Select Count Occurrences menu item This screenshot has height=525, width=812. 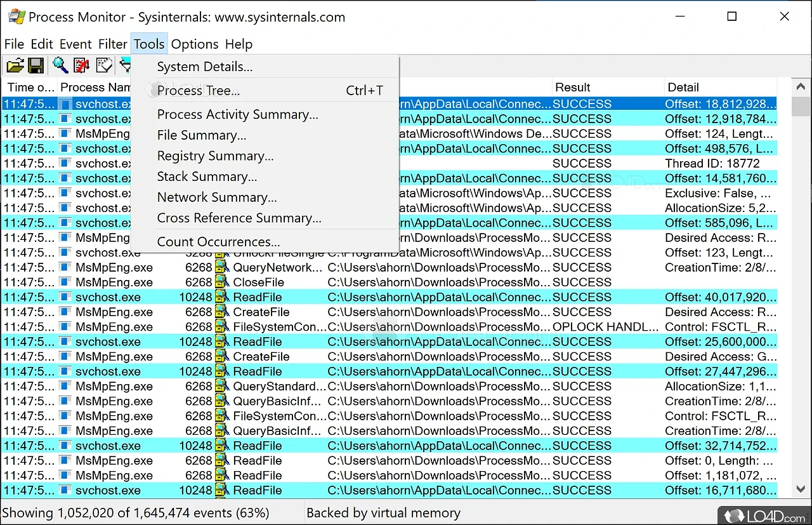coord(218,242)
